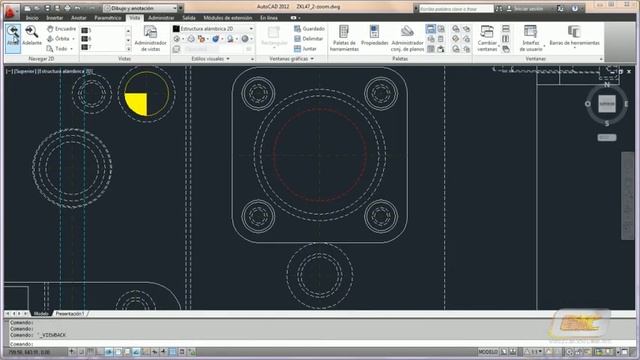The height and width of the screenshot is (360, 640).
Task: Open the Interfaz de usuario menu
Action: coord(531,38)
